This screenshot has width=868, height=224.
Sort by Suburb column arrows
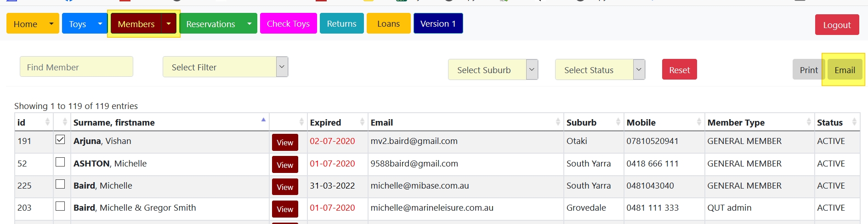pos(618,122)
